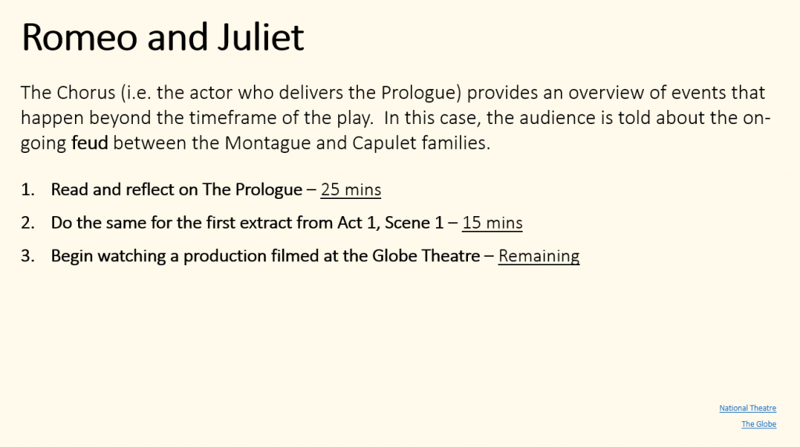Select "Read and reflect on The Prologue" text
Viewport: 800px width, 447px height.
(177, 189)
